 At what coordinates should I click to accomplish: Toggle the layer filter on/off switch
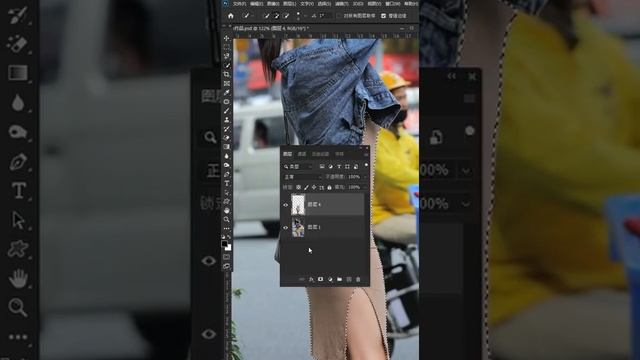tap(366, 165)
